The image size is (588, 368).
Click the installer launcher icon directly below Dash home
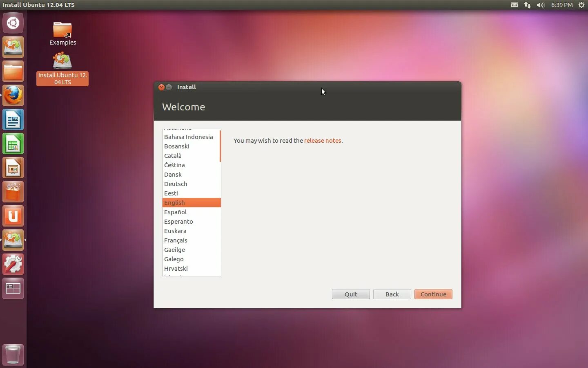pos(13,47)
